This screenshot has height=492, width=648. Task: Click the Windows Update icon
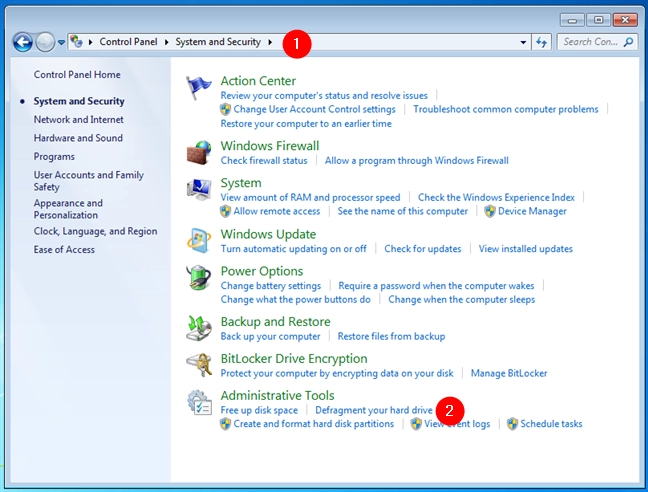(x=199, y=240)
